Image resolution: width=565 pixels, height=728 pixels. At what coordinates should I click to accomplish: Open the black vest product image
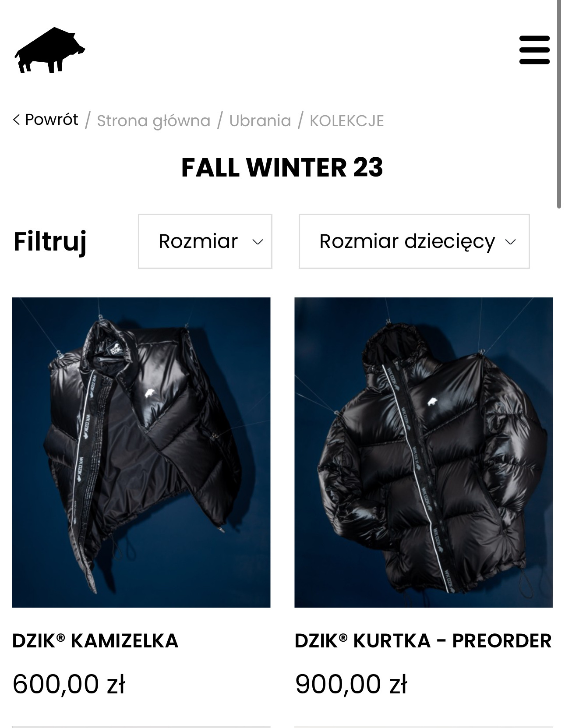coord(141,452)
